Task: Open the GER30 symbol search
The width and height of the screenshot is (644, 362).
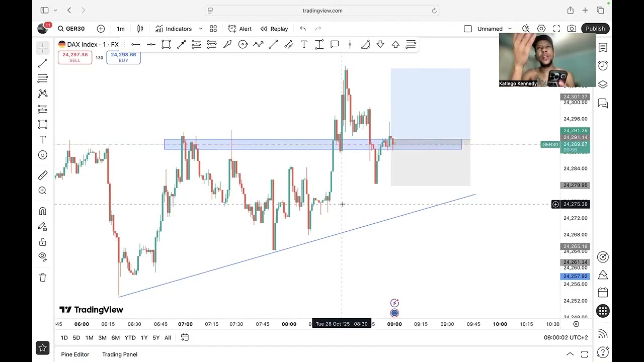Action: (x=71, y=29)
